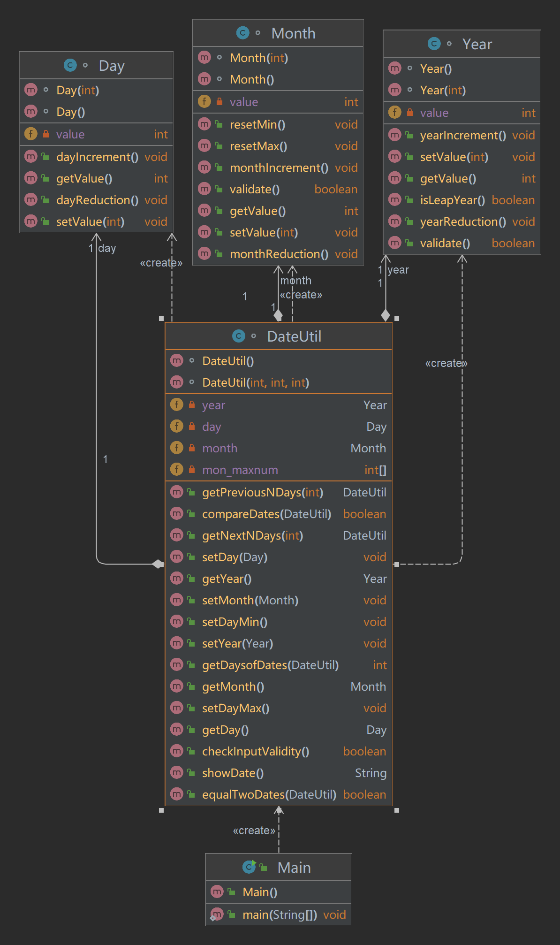Select the monthReduction() method row
This screenshot has width=560, height=945.
point(279,254)
